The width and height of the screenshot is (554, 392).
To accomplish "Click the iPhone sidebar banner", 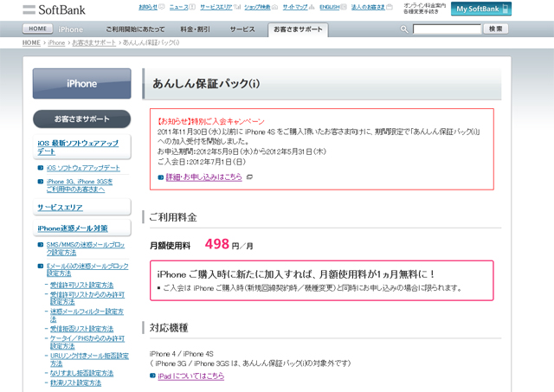I will [82, 84].
